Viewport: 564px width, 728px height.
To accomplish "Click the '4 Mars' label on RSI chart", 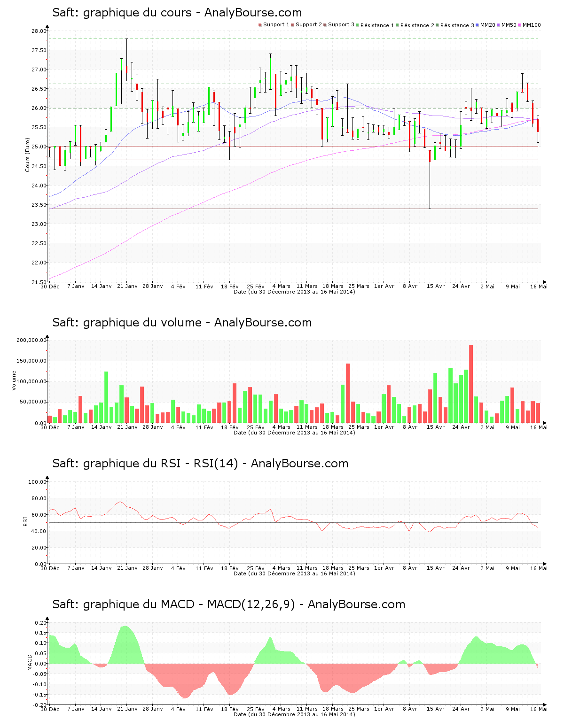I will click(x=282, y=568).
